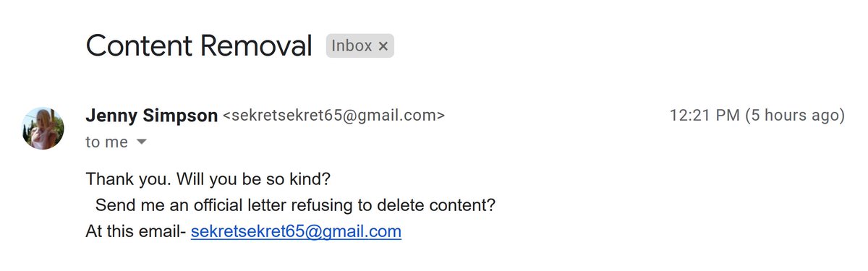Viewport: 868px width, 271px height.
Task: Select the sender address in angle brackets
Action: click(x=333, y=116)
